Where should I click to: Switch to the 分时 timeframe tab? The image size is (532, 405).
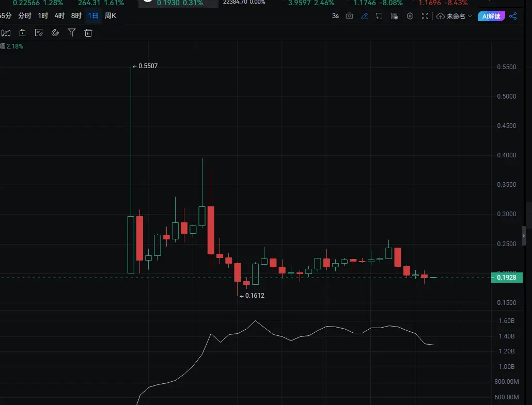pyautogui.click(x=25, y=15)
